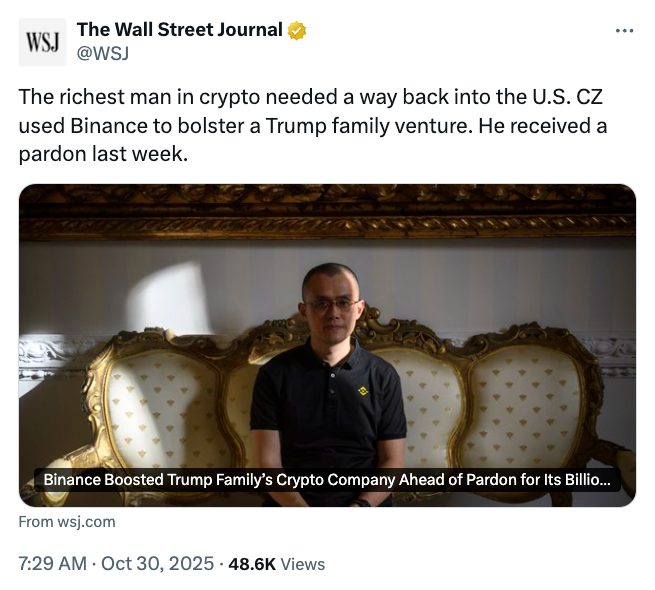655x590 pixels.
Task: Click the Oct 30, 2025 date
Action: tap(158, 564)
